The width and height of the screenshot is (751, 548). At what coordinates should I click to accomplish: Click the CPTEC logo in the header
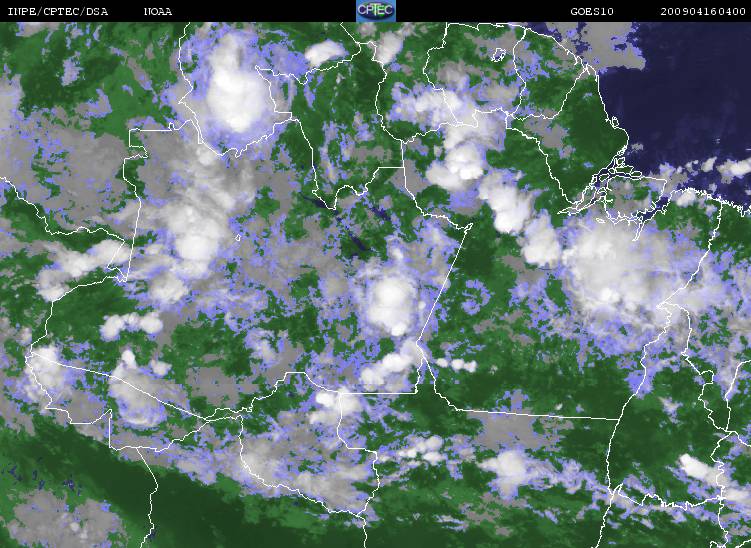(x=375, y=11)
